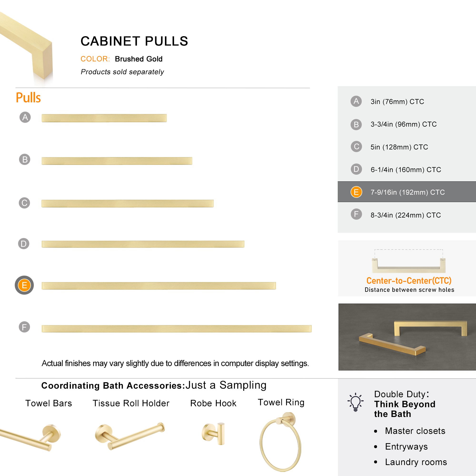This screenshot has height=476, width=476.
Task: Click the pull bar labeled D
Action: pos(143,244)
